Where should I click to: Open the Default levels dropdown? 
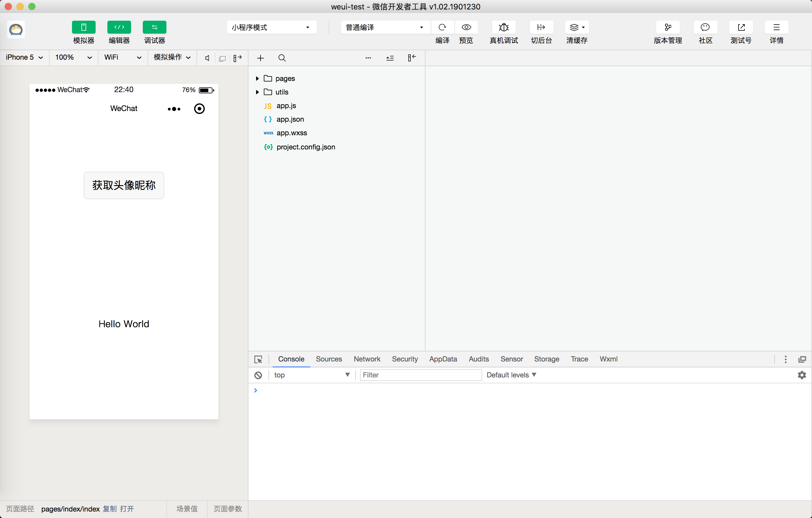[x=511, y=375]
